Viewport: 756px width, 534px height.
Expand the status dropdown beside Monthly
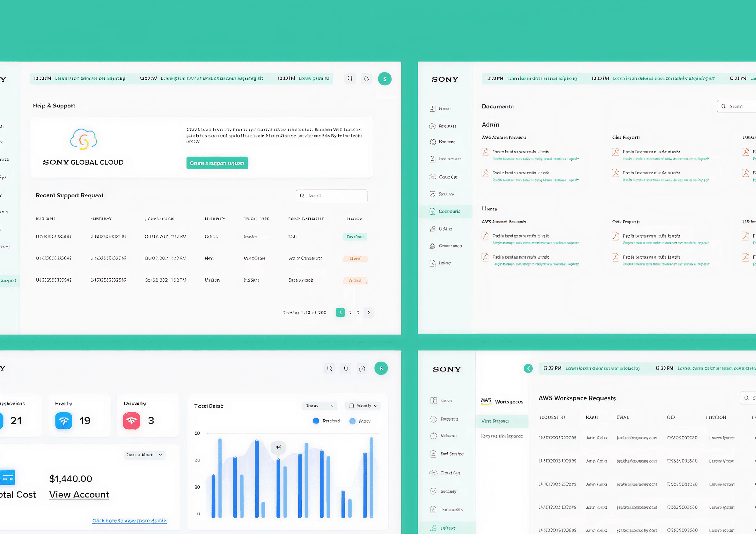[319, 405]
